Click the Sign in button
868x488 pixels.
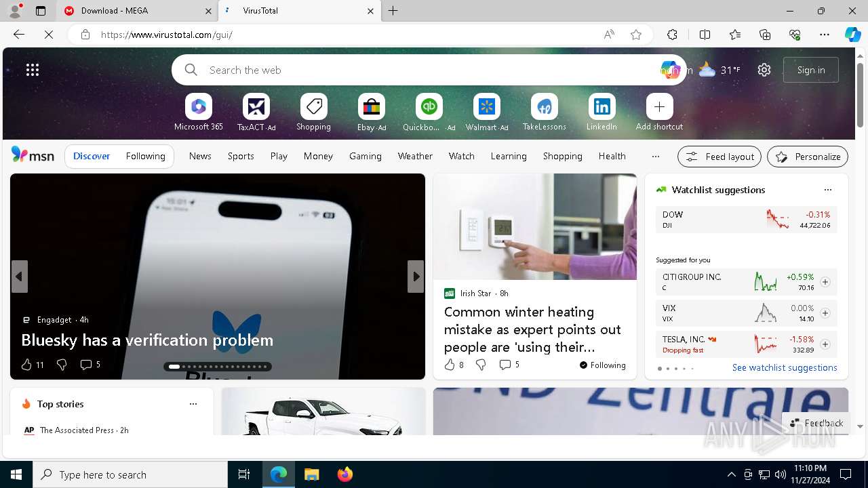coord(811,70)
